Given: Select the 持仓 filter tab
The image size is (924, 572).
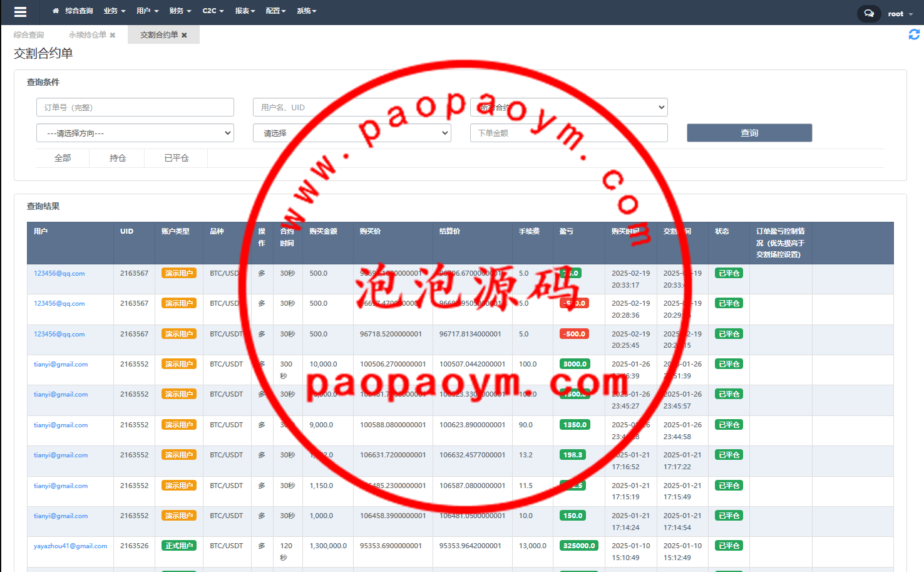Looking at the screenshot, I should point(118,158).
